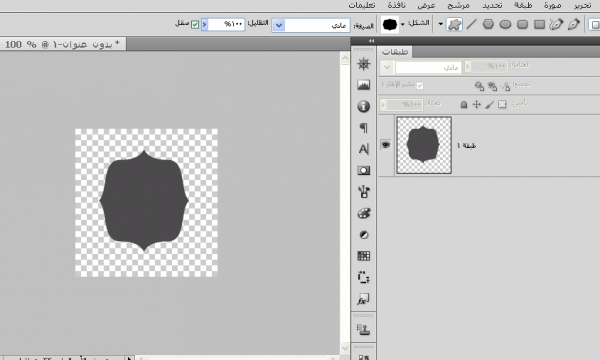Select the Freeform Pen tool icon
The image size is (600, 360).
click(556, 24)
